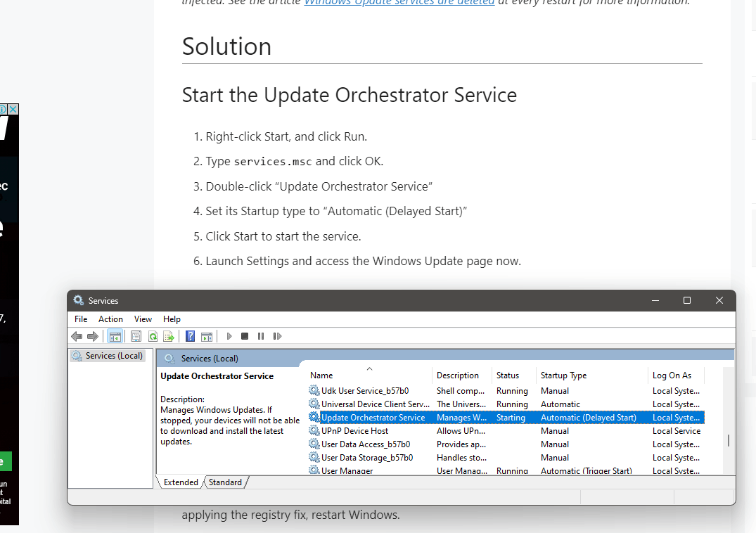This screenshot has width=756, height=533.
Task: Sort by the Log On As column header
Action: click(676, 375)
